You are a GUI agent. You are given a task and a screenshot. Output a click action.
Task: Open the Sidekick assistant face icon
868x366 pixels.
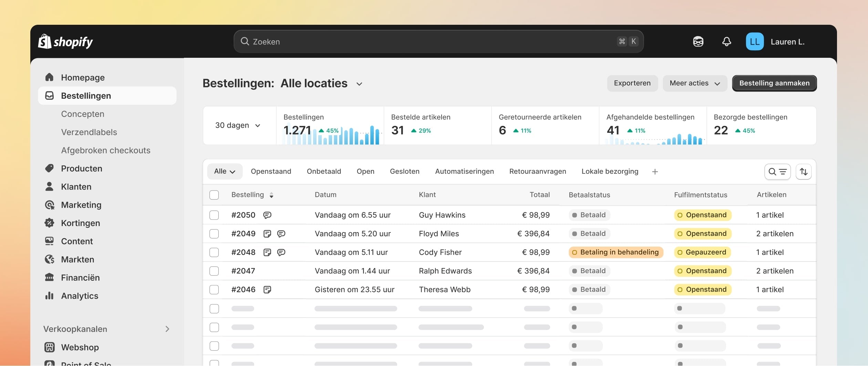tap(698, 42)
